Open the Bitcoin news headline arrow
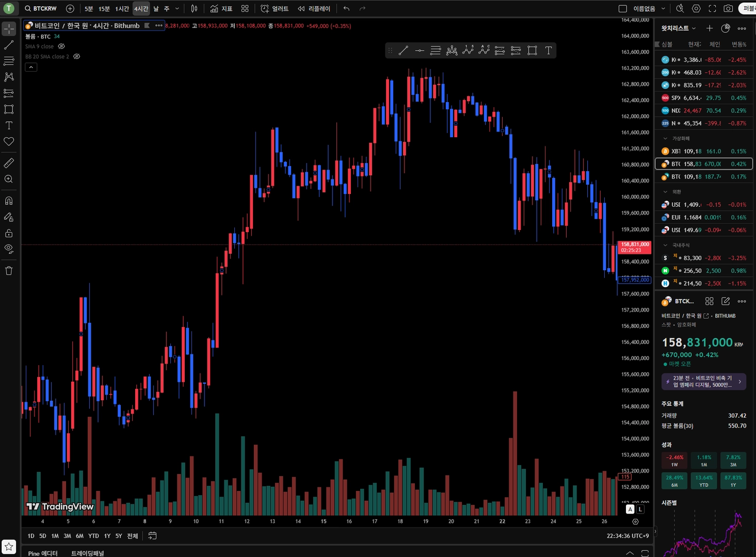The width and height of the screenshot is (756, 557). (739, 382)
